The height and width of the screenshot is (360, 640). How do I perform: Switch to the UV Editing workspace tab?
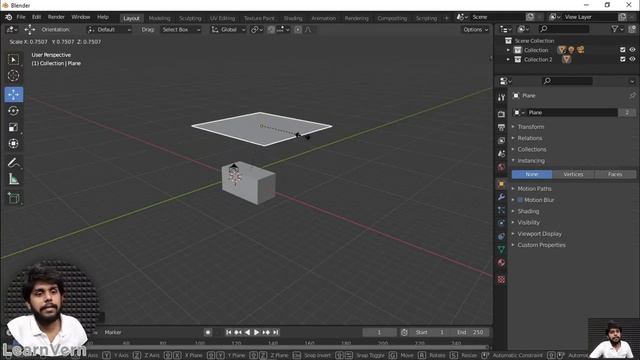coord(222,18)
